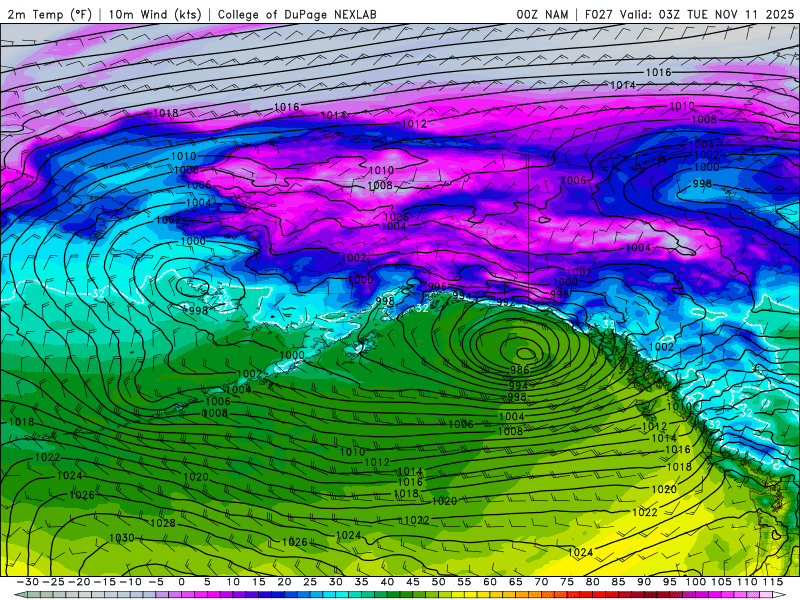Click the 105 temperature scale label
This screenshot has height=600, width=800.
click(721, 582)
